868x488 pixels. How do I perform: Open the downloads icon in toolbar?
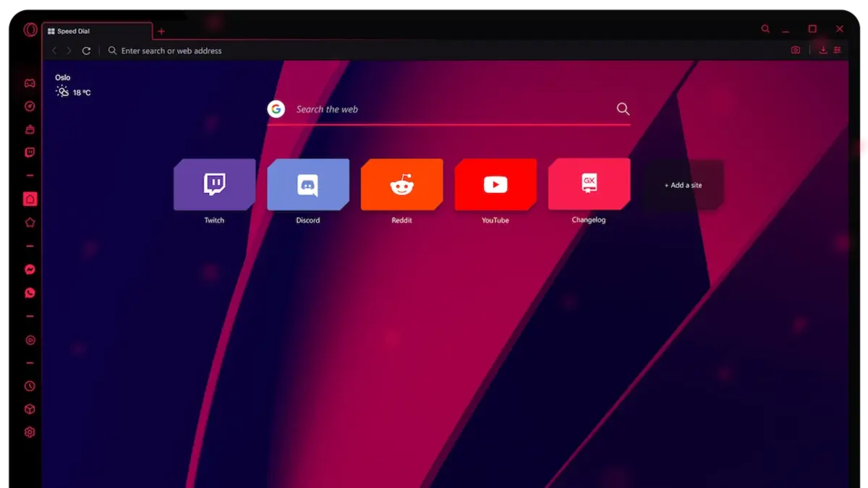[x=822, y=50]
